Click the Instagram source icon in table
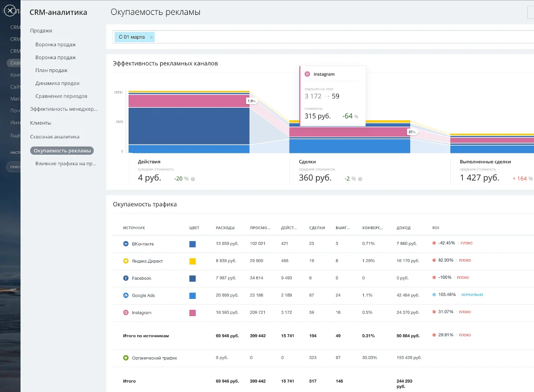Viewport: 534px width, 392px height. point(126,313)
